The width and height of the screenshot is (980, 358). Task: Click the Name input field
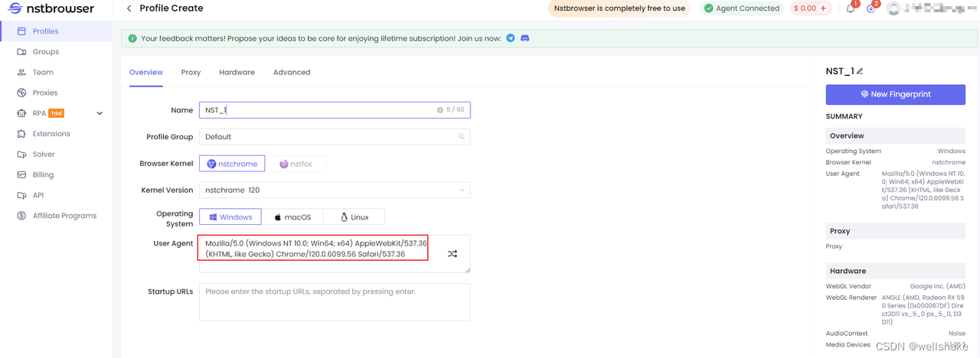pyautogui.click(x=335, y=110)
